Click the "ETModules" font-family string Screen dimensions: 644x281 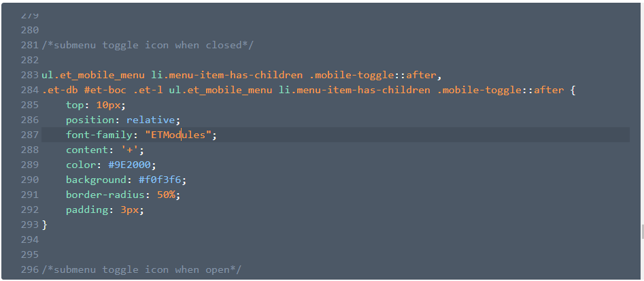[178, 135]
